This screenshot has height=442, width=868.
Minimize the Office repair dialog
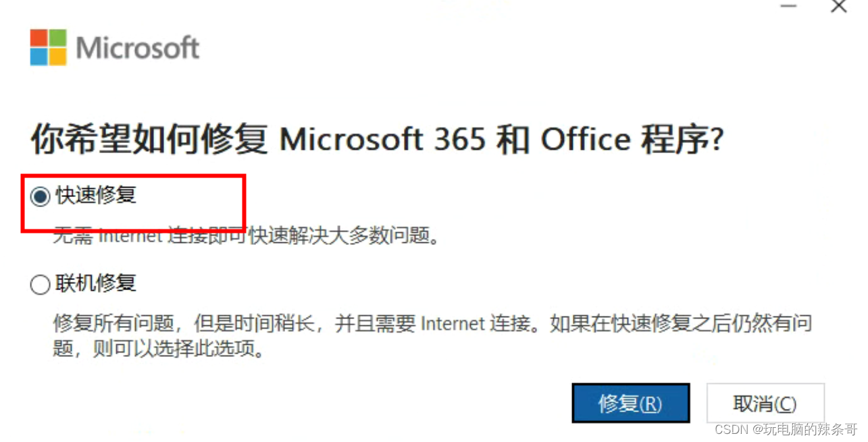pyautogui.click(x=788, y=5)
